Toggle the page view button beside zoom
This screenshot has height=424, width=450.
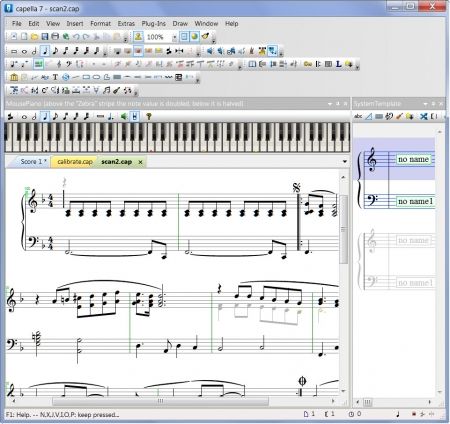click(184, 36)
